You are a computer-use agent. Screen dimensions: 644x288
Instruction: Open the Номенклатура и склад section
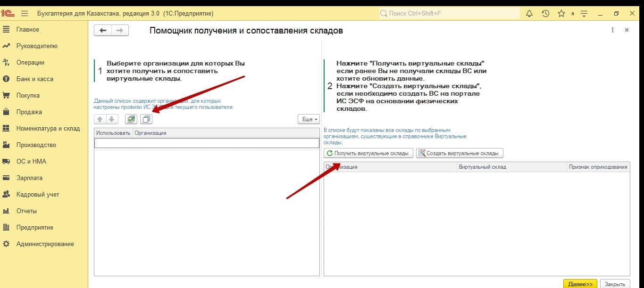pyautogui.click(x=48, y=129)
